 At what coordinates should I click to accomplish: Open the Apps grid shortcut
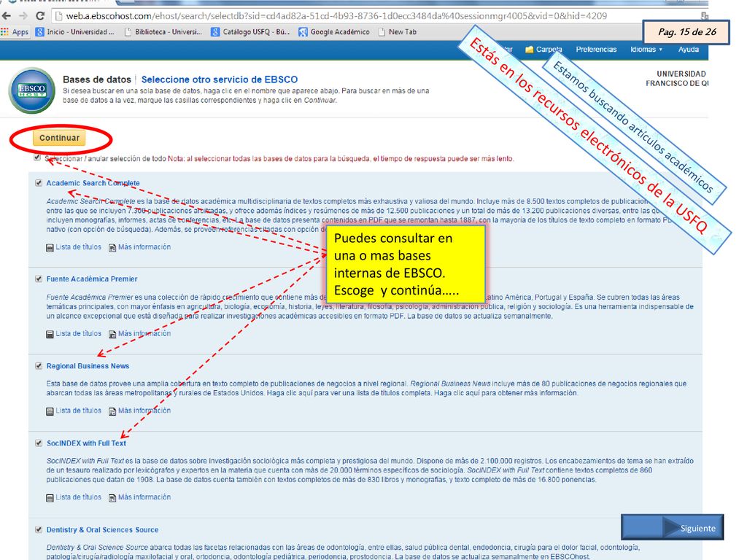click(15, 32)
